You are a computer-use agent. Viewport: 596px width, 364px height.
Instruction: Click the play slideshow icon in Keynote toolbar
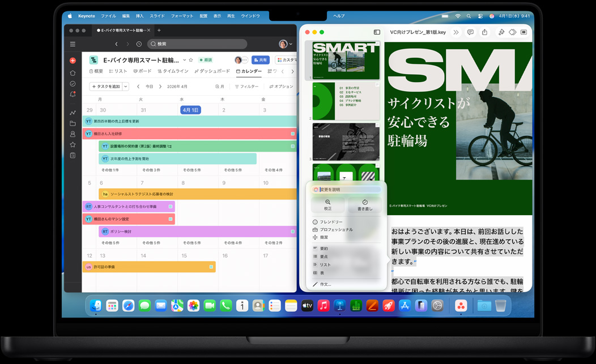pyautogui.click(x=523, y=32)
